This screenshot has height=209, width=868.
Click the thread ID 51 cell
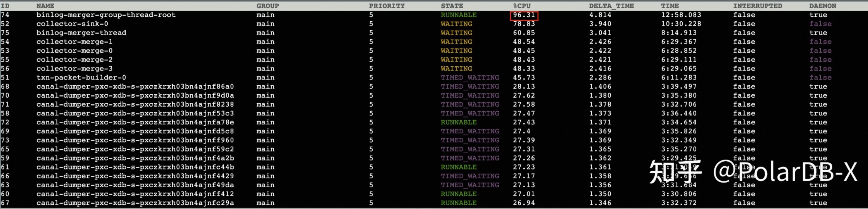point(5,77)
